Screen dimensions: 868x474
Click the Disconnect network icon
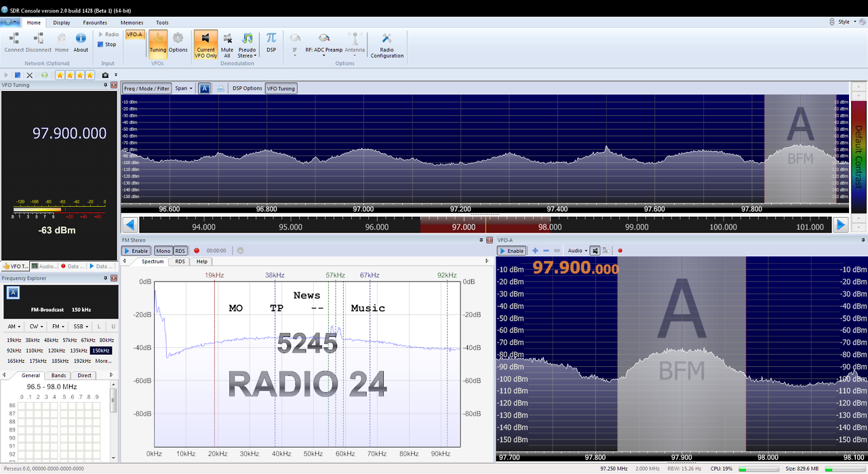[x=39, y=42]
